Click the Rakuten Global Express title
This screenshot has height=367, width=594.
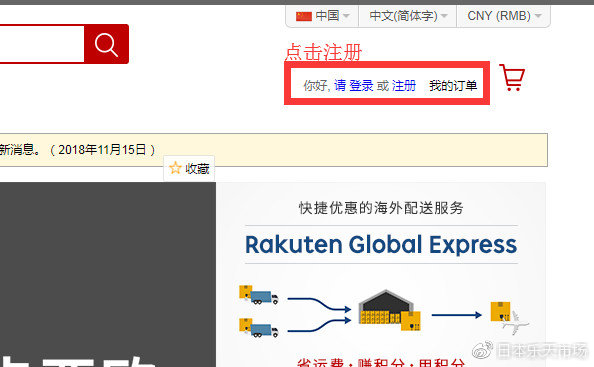pyautogui.click(x=381, y=244)
